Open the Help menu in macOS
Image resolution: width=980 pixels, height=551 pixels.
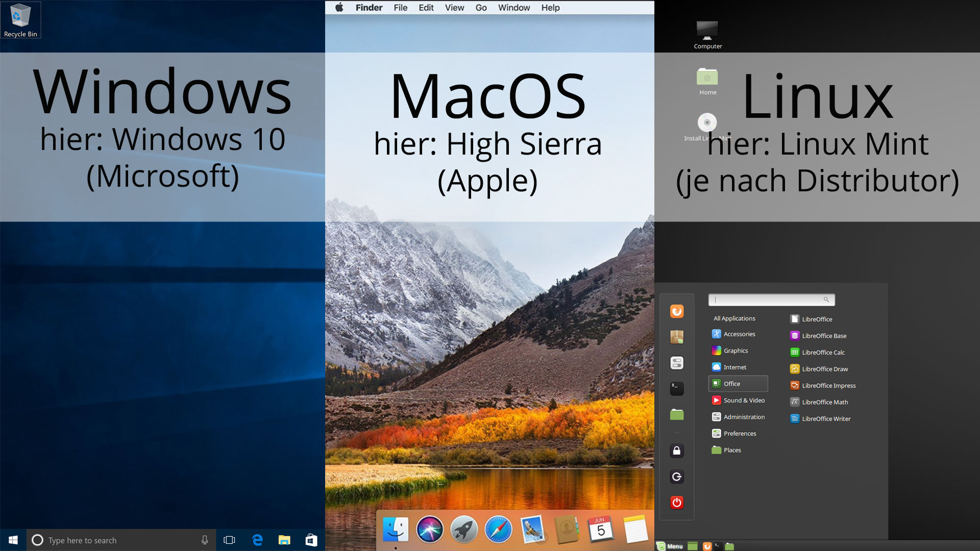pos(550,8)
